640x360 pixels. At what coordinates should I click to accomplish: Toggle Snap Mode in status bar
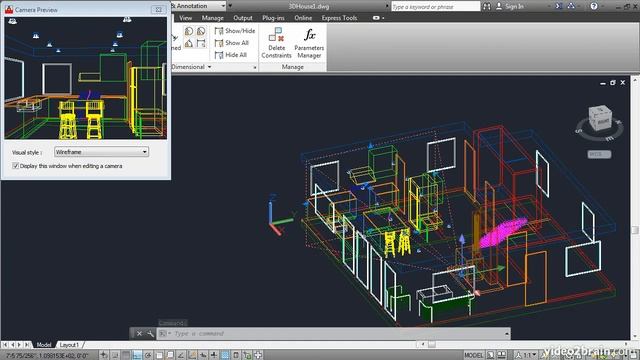pyautogui.click(x=115, y=355)
